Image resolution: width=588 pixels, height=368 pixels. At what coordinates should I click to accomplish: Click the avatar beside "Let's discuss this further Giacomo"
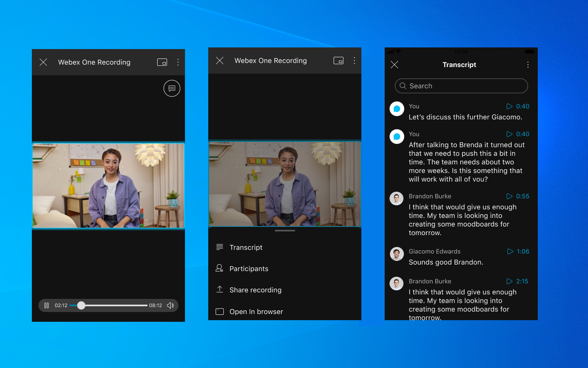pos(396,109)
